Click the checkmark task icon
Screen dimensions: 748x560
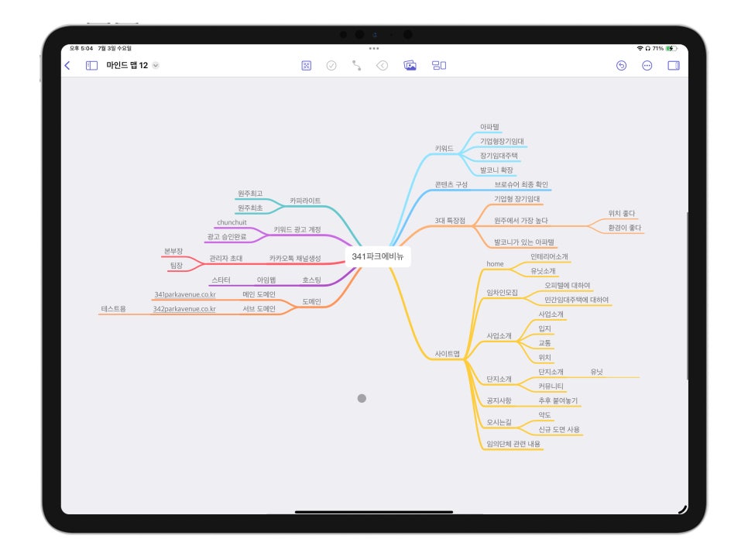[x=331, y=65]
